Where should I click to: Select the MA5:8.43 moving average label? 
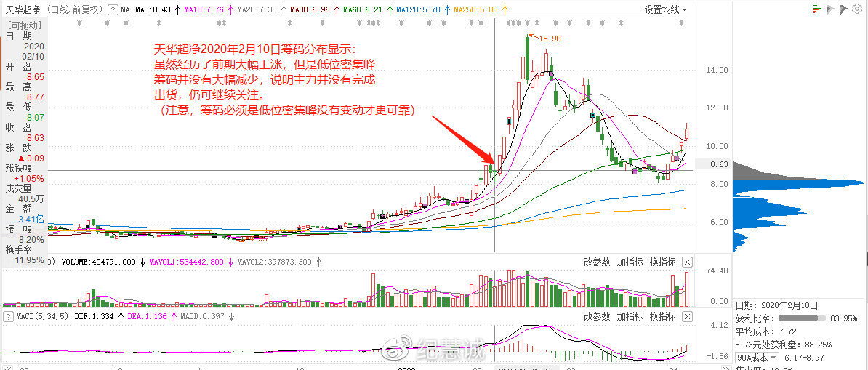pyautogui.click(x=153, y=10)
